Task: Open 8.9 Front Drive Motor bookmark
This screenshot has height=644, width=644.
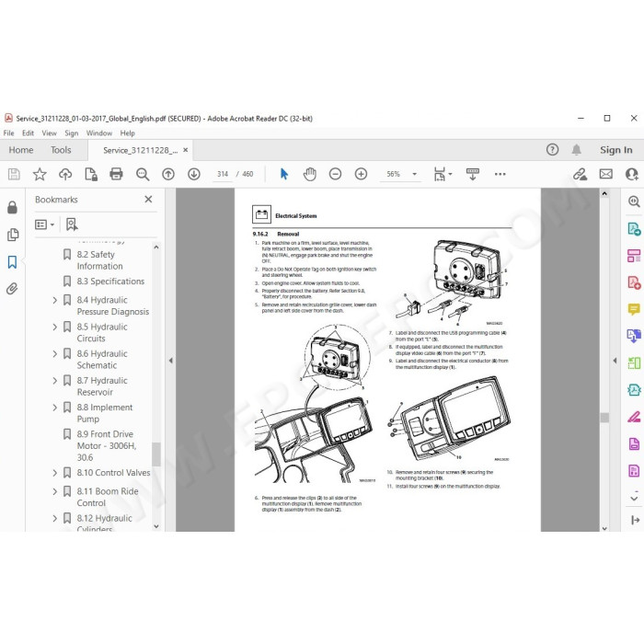Action: point(107,445)
